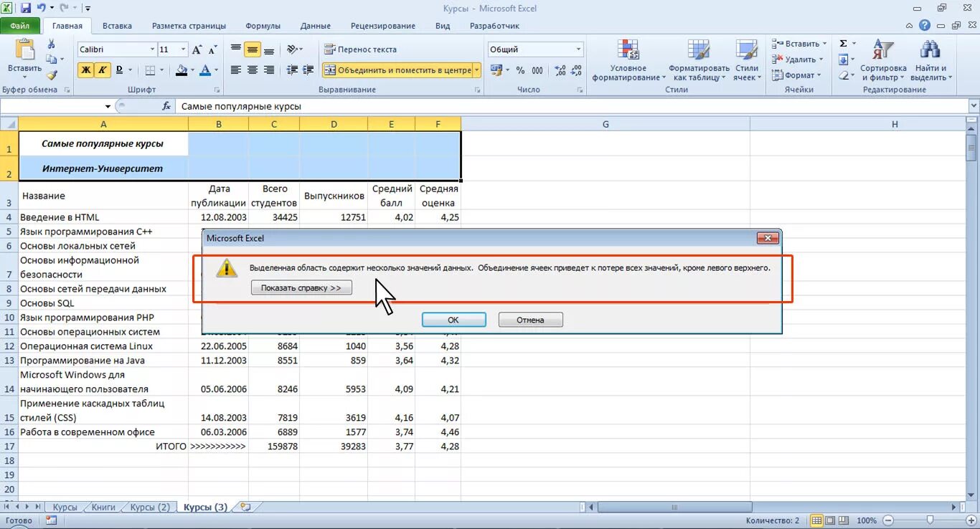Apply fill color bucket

[181, 70]
